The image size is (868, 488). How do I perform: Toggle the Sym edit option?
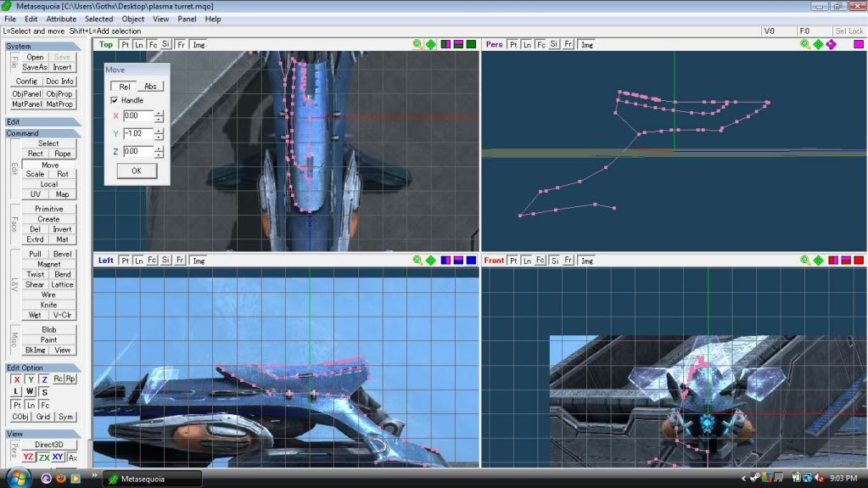point(65,417)
